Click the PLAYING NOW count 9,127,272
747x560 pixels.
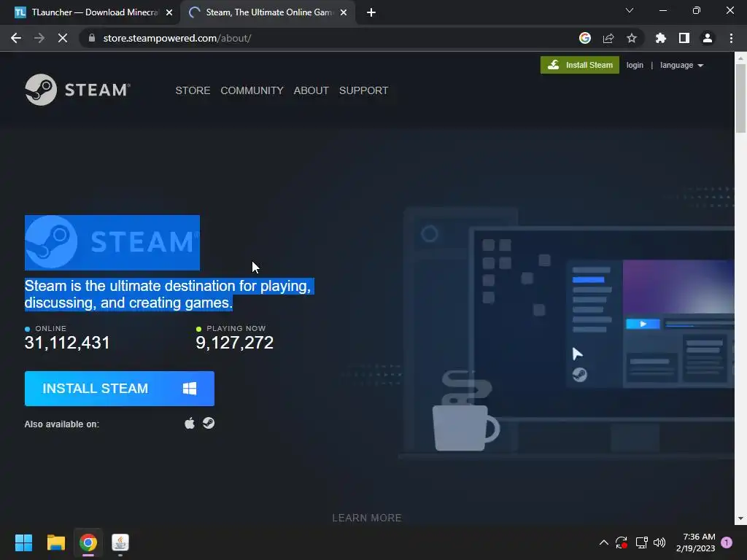point(234,343)
